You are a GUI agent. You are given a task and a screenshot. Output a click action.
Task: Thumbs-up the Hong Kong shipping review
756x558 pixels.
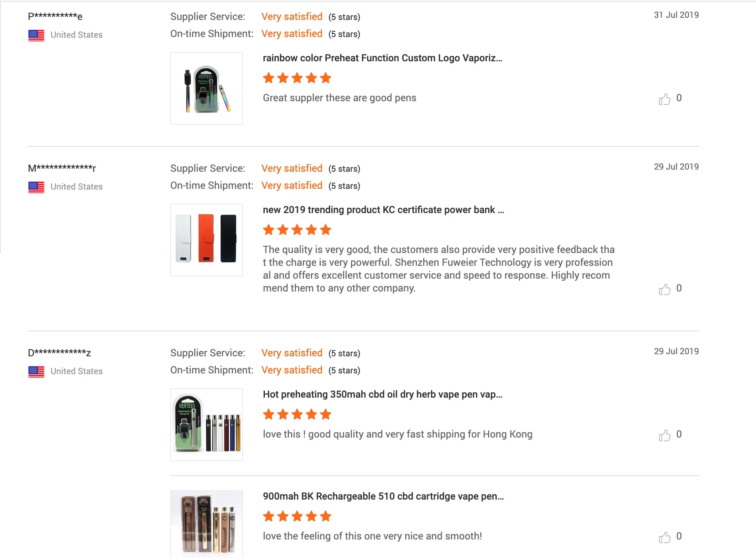tap(664, 435)
